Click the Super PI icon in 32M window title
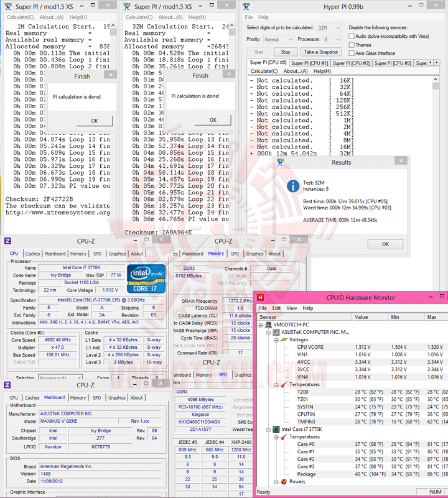This screenshot has height=498, width=448. [x=127, y=6]
